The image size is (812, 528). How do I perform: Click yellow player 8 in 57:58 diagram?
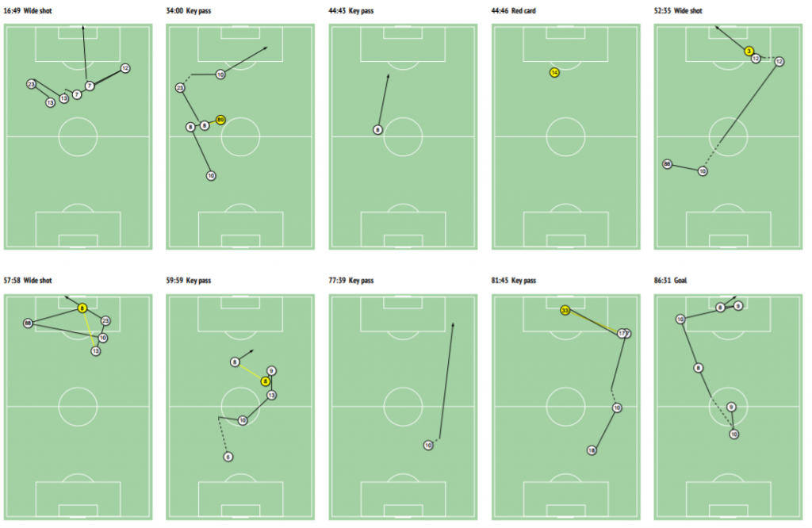82,308
